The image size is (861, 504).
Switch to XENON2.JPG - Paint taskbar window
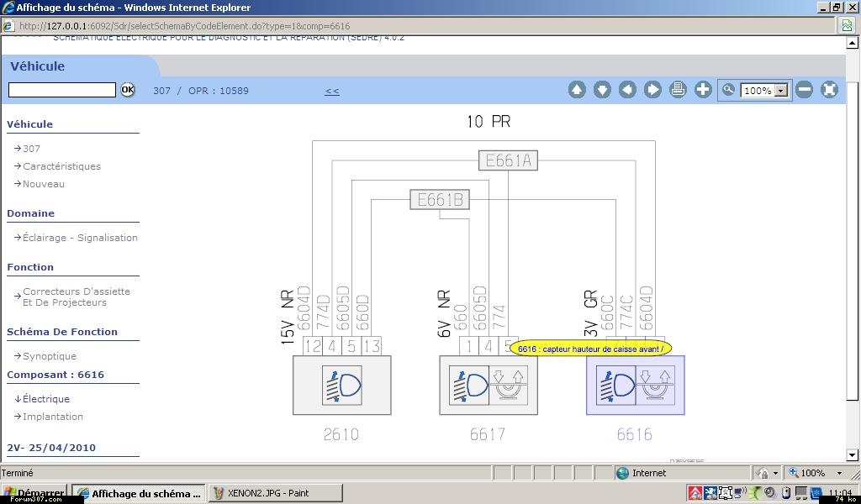[276, 493]
